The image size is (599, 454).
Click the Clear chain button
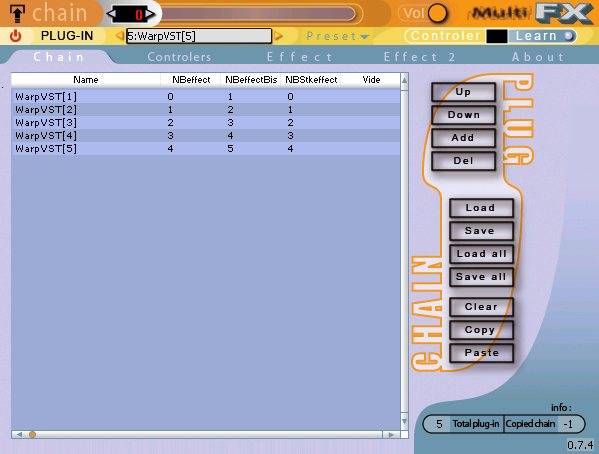(481, 307)
